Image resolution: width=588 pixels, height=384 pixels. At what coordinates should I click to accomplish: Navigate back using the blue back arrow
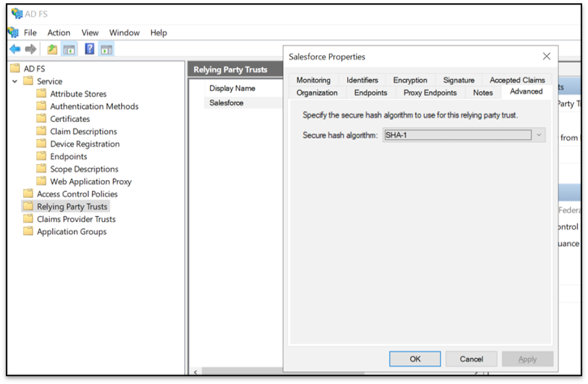[x=14, y=49]
